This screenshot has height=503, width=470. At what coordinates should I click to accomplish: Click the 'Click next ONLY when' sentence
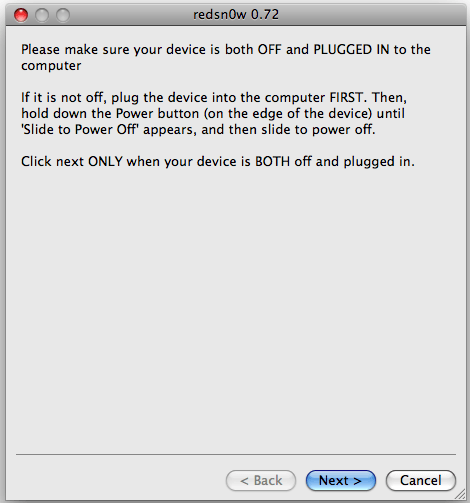click(218, 162)
